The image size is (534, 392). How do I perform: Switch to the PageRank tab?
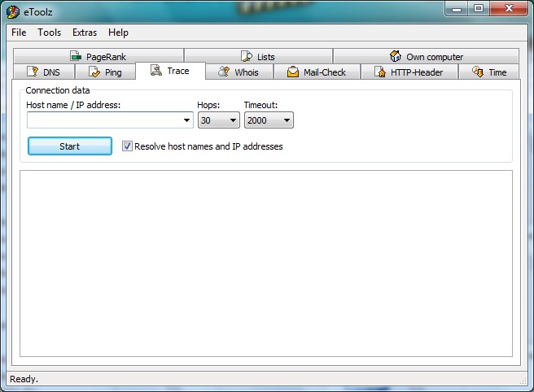click(x=98, y=56)
